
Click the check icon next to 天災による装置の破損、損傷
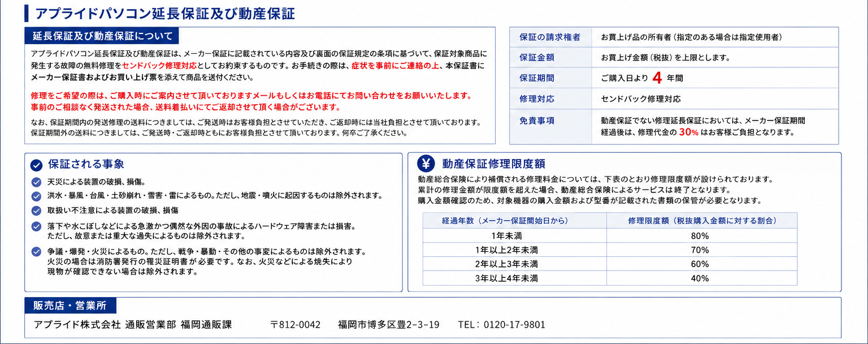click(x=36, y=182)
